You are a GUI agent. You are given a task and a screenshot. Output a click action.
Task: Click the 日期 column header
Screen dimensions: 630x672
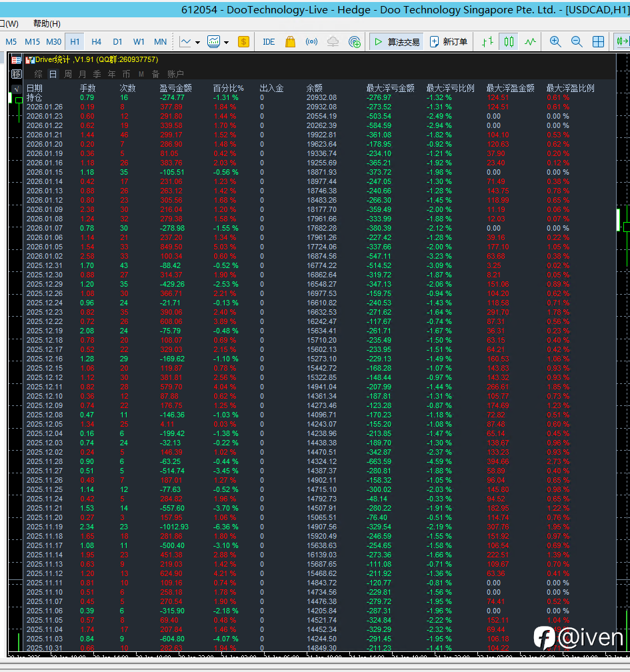pyautogui.click(x=34, y=88)
